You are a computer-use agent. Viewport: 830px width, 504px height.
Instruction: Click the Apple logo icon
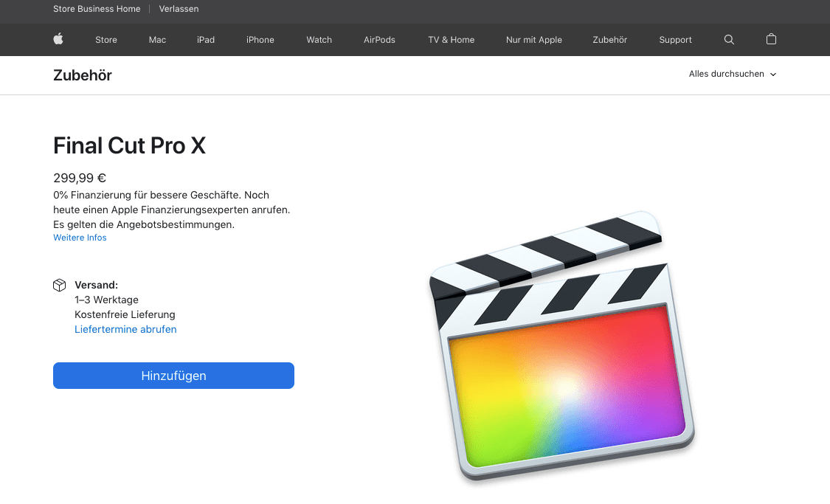point(58,38)
